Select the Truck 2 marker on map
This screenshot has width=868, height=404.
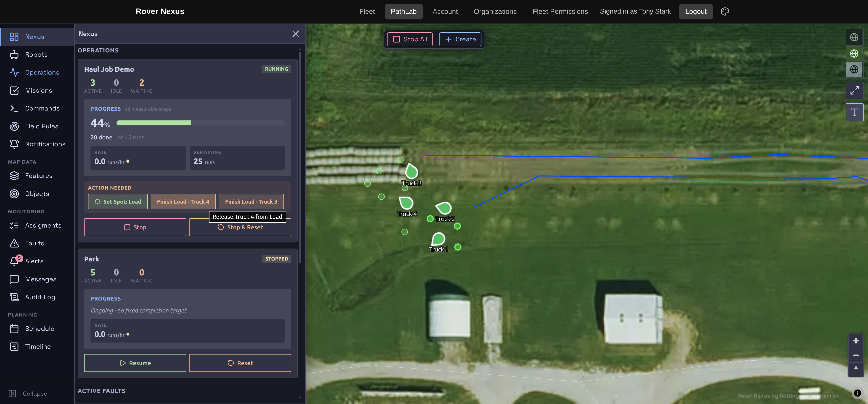click(444, 208)
